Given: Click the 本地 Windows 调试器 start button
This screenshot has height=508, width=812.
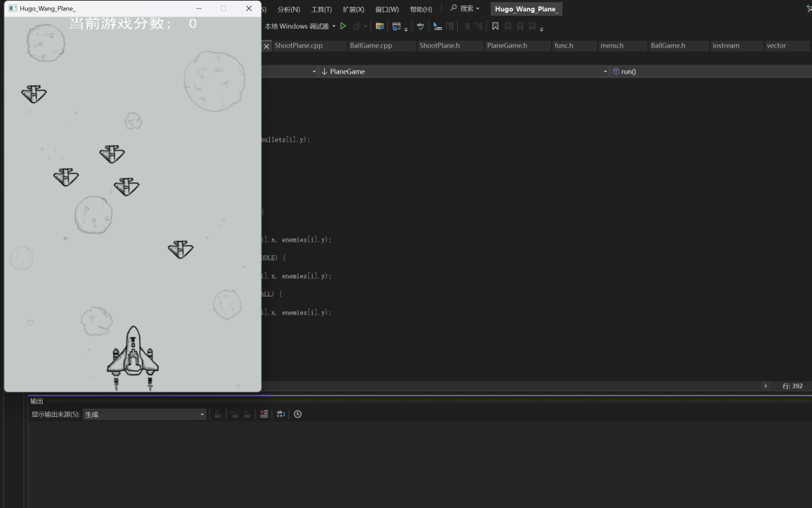Looking at the screenshot, I should (296, 26).
